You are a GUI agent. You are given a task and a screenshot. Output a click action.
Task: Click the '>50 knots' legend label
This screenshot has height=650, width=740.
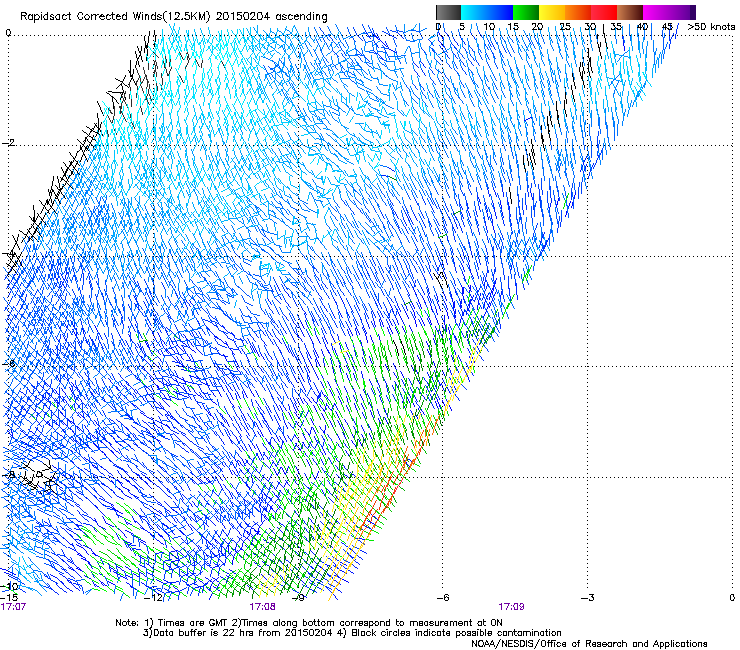(711, 27)
